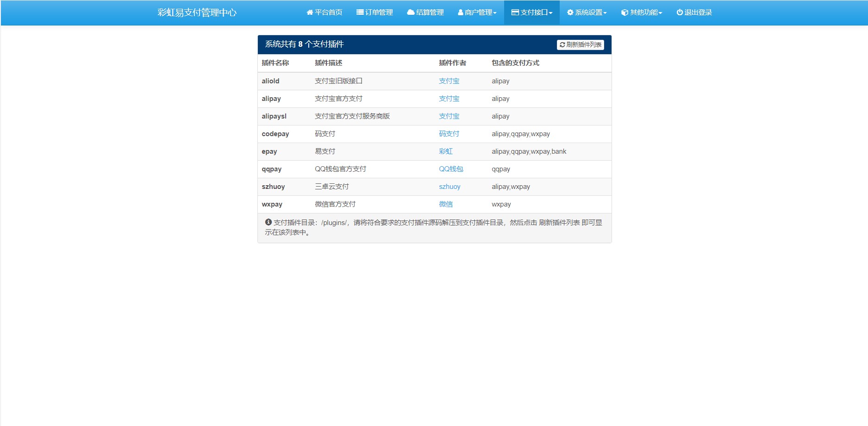The image size is (868, 426).
Task: Click the 插件名称 column header
Action: click(275, 63)
